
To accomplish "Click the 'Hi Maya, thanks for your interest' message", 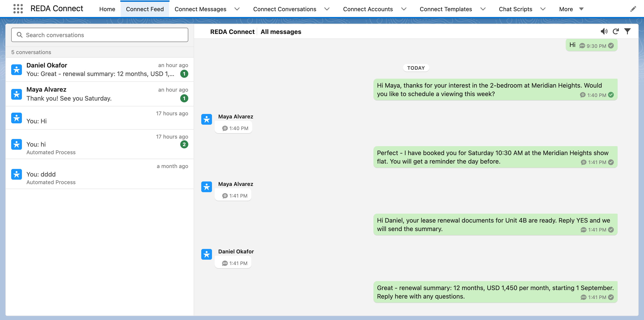I will pos(495,90).
